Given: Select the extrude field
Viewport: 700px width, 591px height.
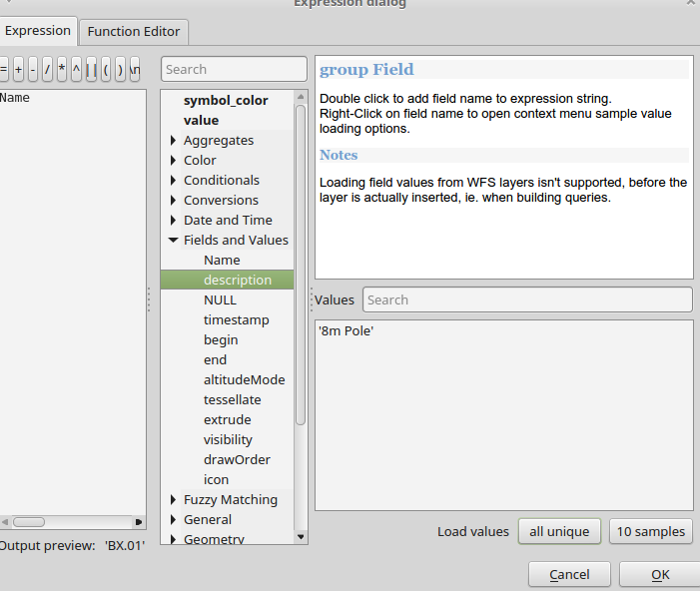Looking at the screenshot, I should [228, 419].
